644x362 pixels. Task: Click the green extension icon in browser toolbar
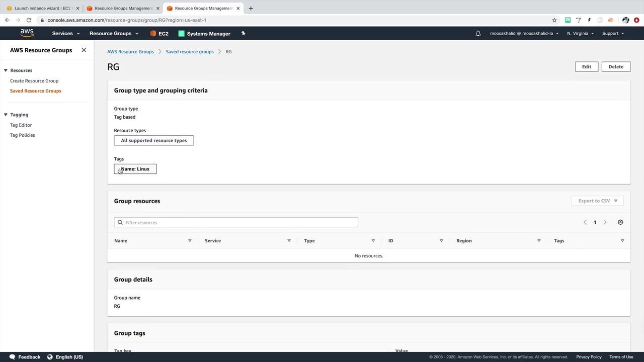tap(568, 20)
